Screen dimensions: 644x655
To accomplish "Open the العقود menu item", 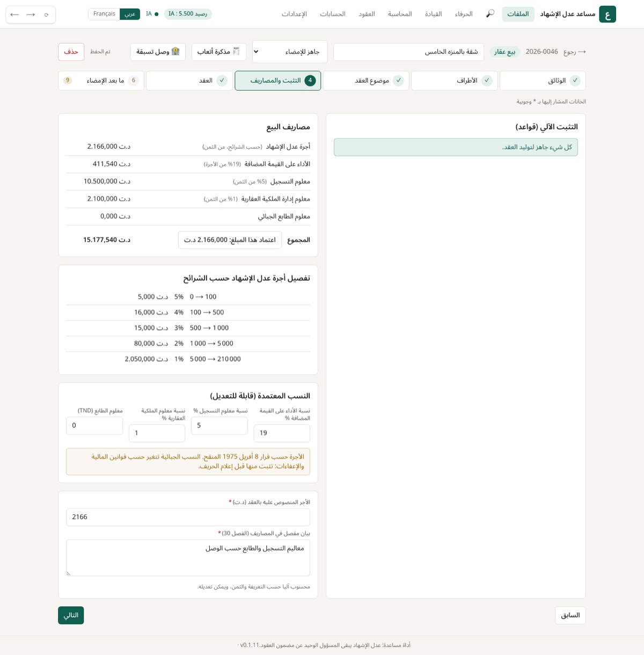I will pos(367,14).
